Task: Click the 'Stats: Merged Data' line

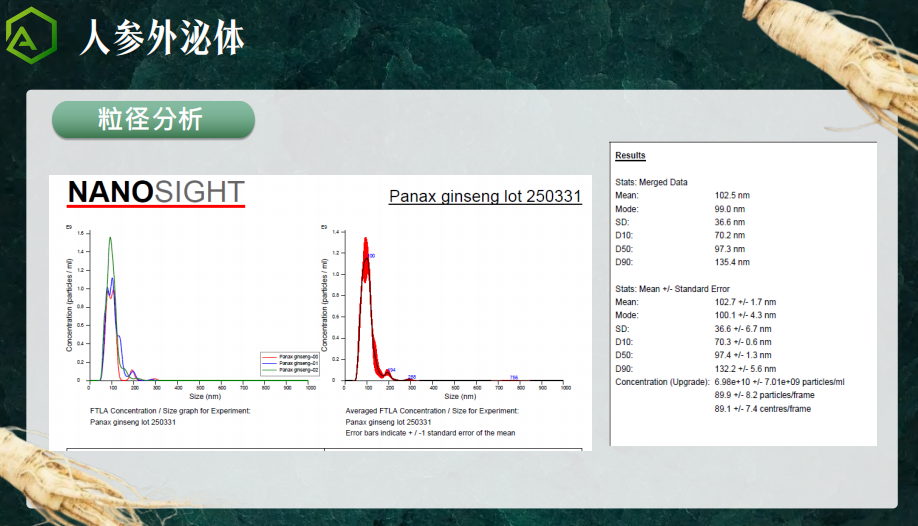Action: coord(651,182)
